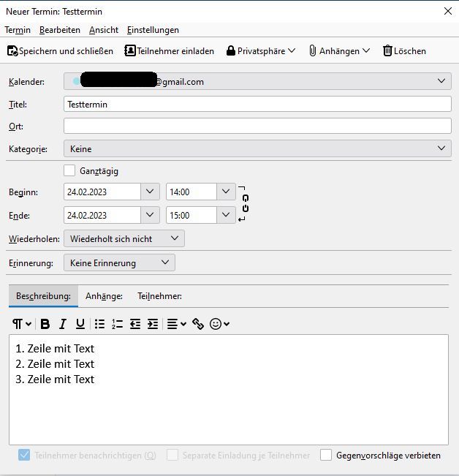Toggle Teilnehmer benachrichtigen checkbox
This screenshot has width=459, height=476.
tap(24, 455)
